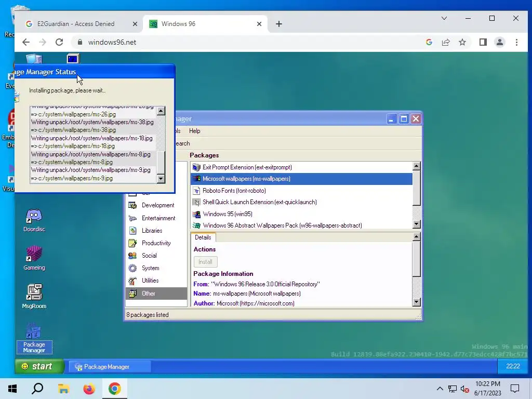
Task: Switch to the Windows 96 tab
Action: pos(205,24)
